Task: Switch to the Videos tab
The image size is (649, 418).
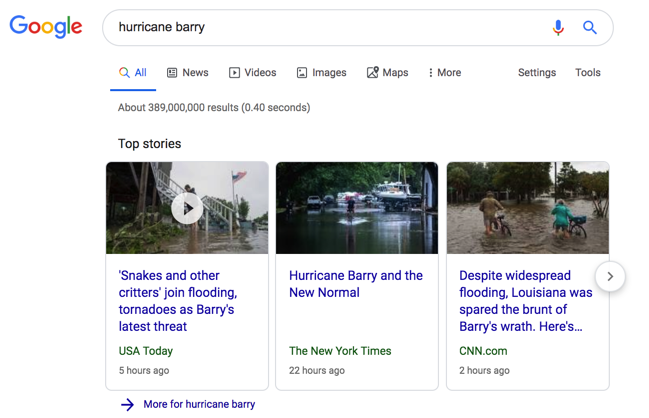Action: coord(252,73)
